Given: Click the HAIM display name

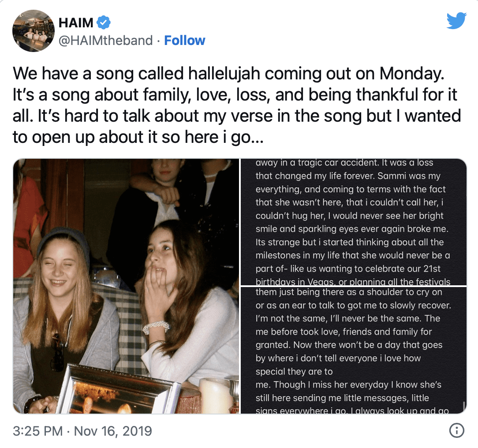Looking at the screenshot, I should coord(76,22).
